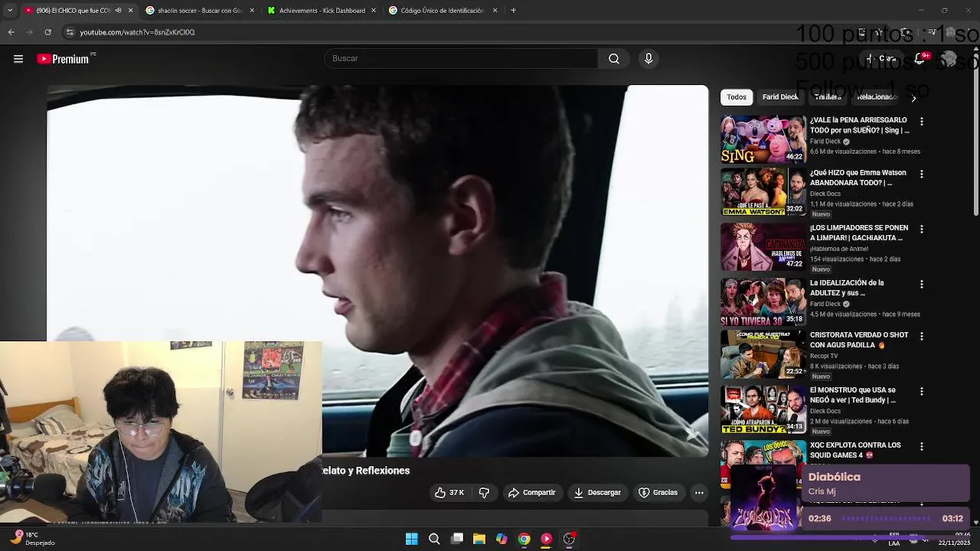
Task: Open File Explorer from taskbar
Action: coord(479,539)
